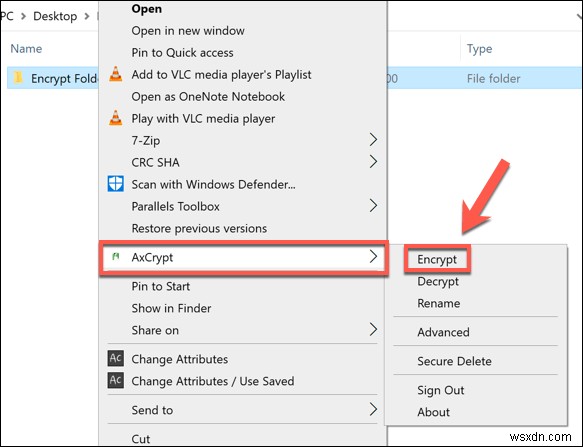Click VLC cone icon beside Play with VLC
Image resolution: width=583 pixels, height=447 pixels.
pyautogui.click(x=116, y=118)
